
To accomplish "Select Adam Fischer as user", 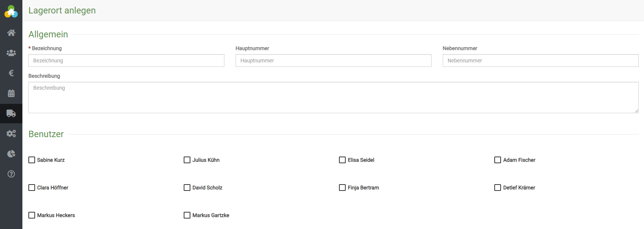I will pyautogui.click(x=498, y=160).
